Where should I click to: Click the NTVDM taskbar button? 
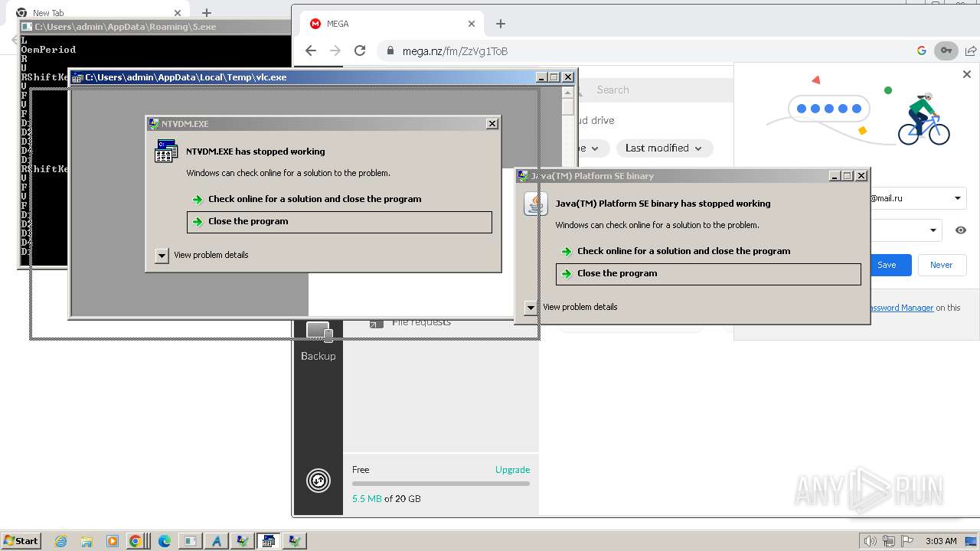tap(268, 541)
